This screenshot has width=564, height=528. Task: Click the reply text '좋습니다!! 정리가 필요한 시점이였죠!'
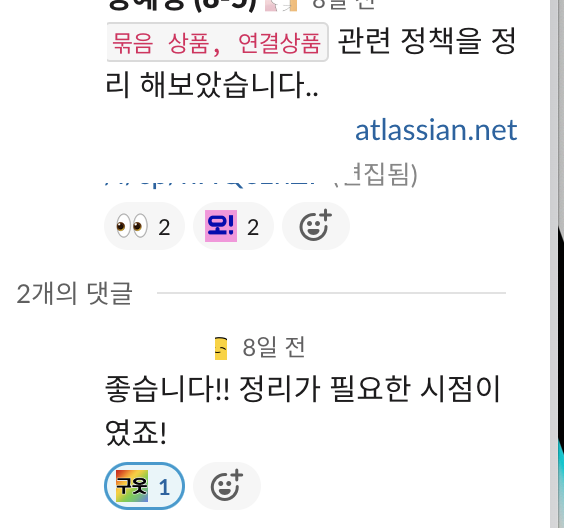pyautogui.click(x=303, y=411)
